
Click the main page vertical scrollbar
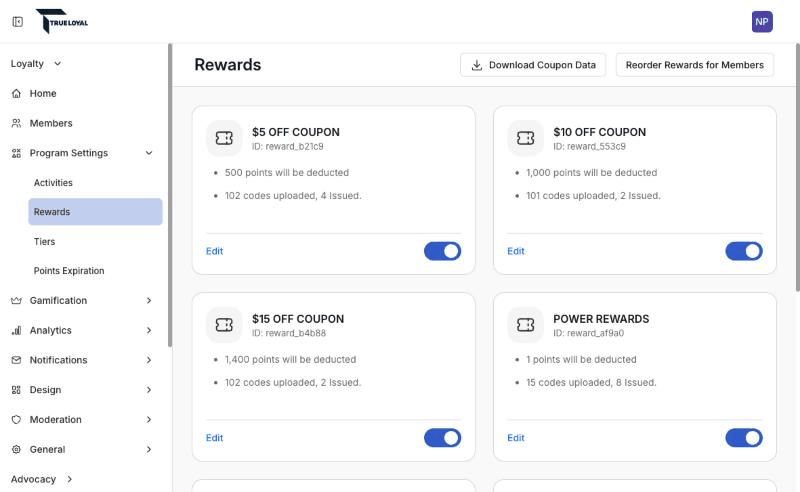click(797, 167)
